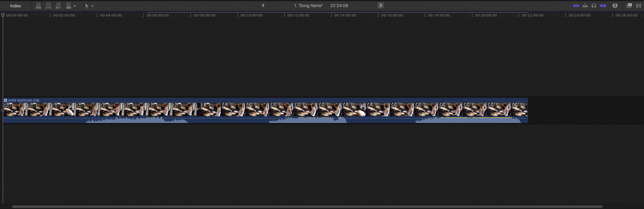Screen dimensions: 644x209
Task: Toggle audio skimming waveform icon
Action: point(585,6)
